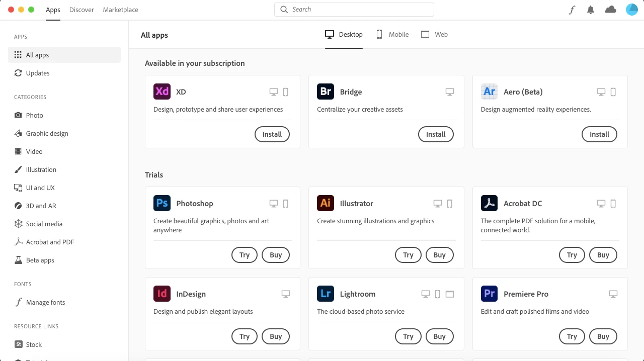
Task: Open the XD app icon
Action: pyautogui.click(x=162, y=92)
